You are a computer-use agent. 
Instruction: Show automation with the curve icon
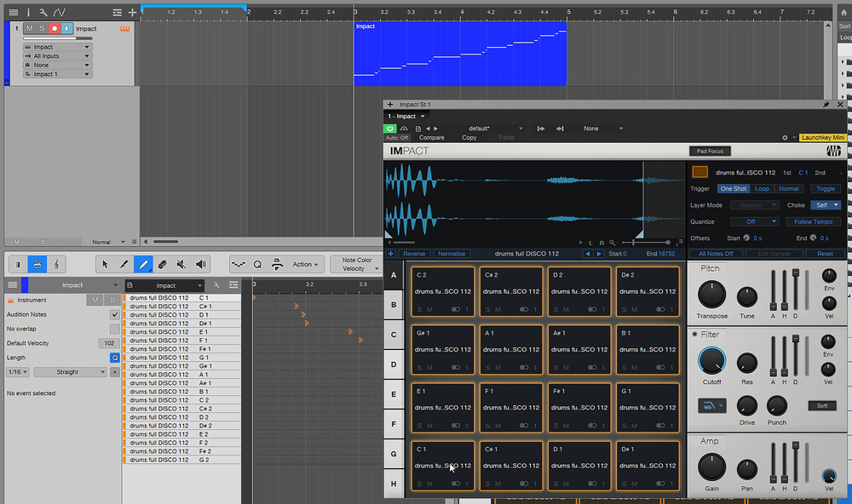point(59,12)
